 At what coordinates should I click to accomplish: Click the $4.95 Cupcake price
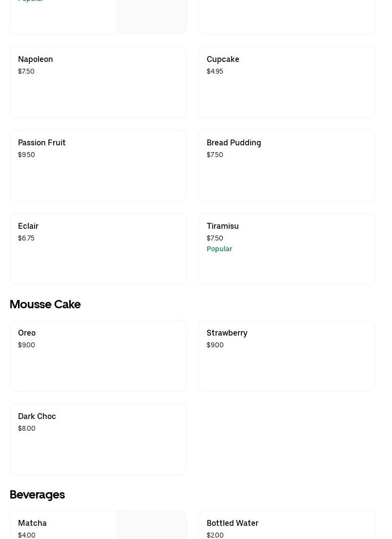click(215, 71)
